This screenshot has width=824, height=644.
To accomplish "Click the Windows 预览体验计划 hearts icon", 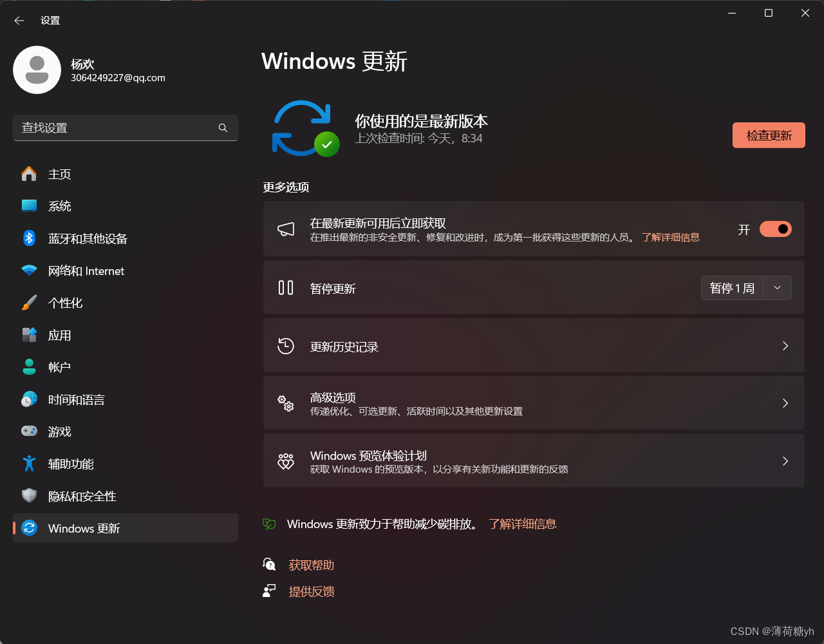I will pyautogui.click(x=286, y=461).
